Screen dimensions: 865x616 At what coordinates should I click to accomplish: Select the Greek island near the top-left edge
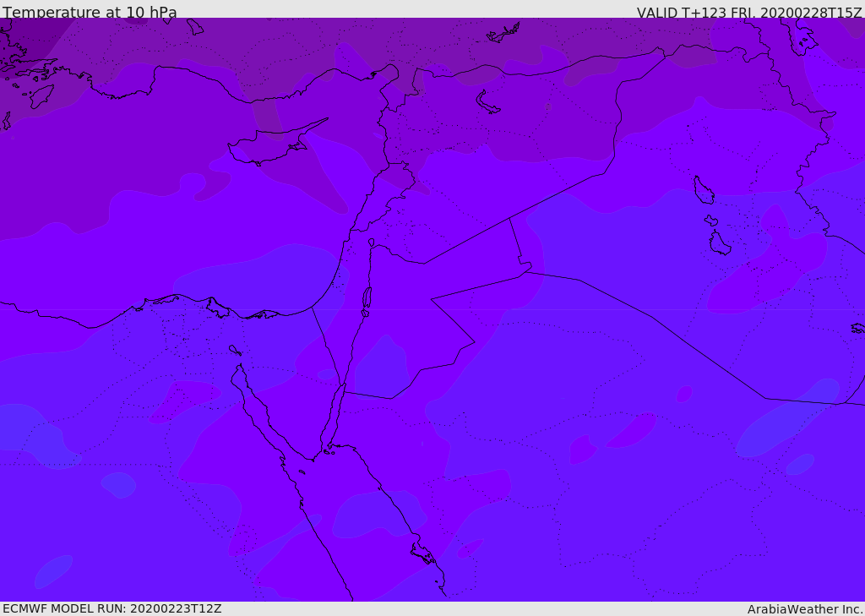[x=41, y=95]
